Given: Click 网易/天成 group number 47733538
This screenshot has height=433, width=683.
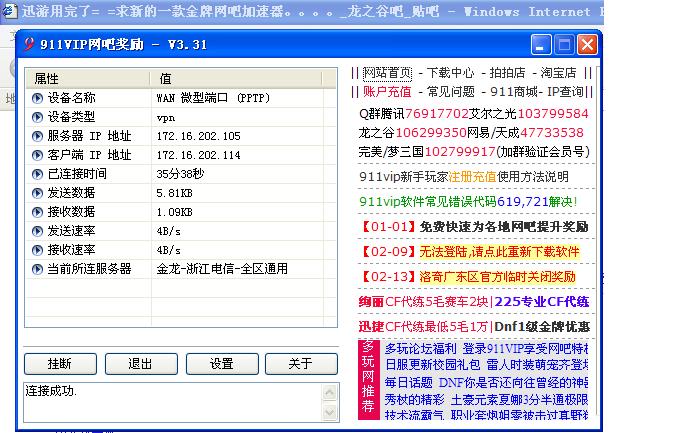Looking at the screenshot, I should tap(551, 133).
